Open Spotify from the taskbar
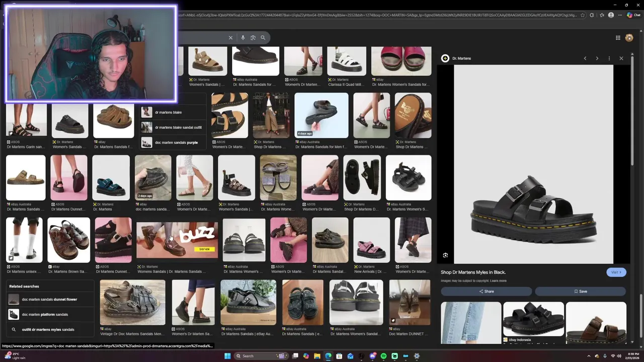Image resolution: width=644 pixels, height=362 pixels. pyautogui.click(x=383, y=356)
